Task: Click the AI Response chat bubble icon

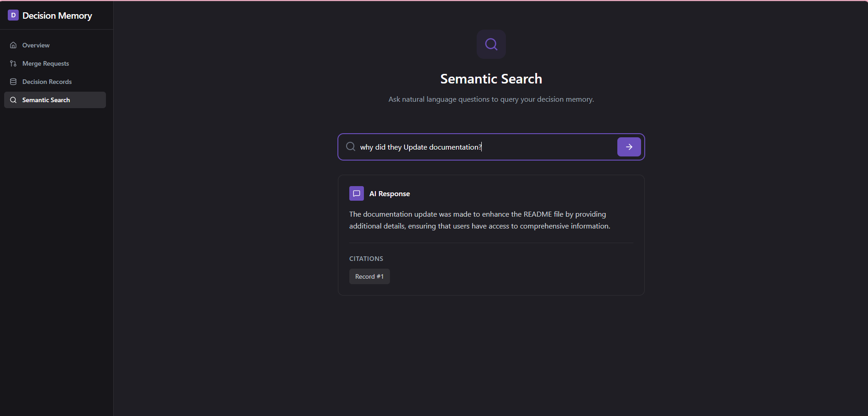Action: pos(357,193)
